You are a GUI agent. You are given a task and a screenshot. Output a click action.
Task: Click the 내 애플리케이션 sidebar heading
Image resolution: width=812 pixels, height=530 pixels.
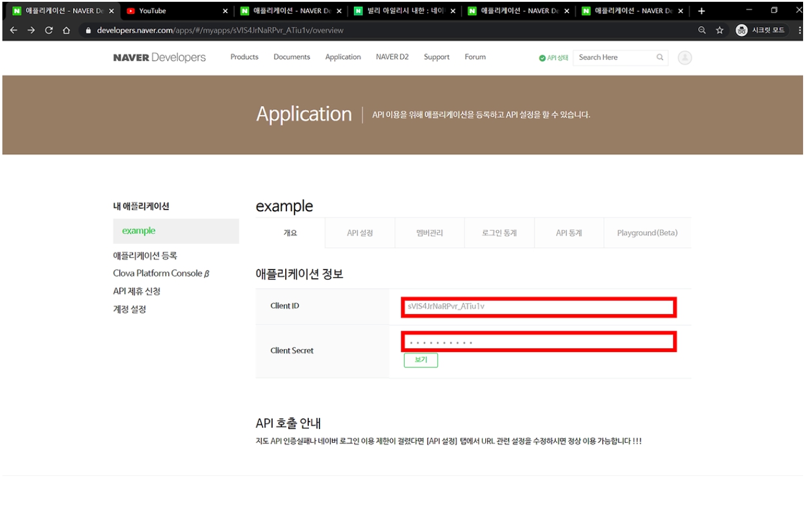click(x=141, y=207)
